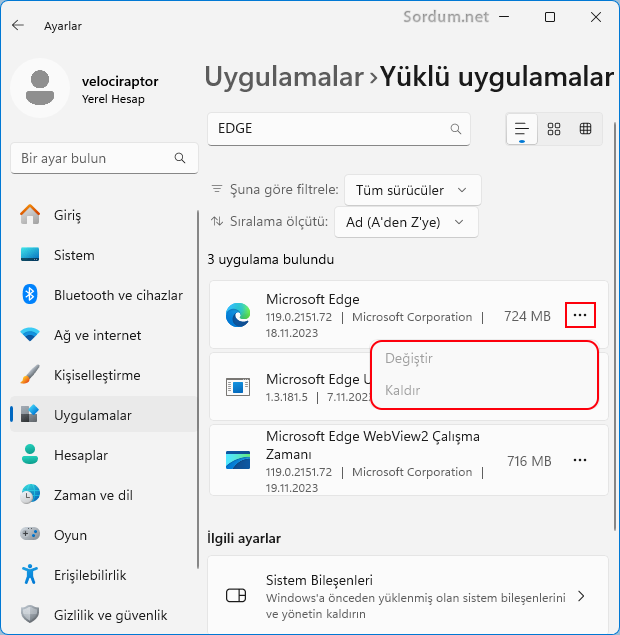The height and width of the screenshot is (635, 620).
Task: Close the Ayarlar window
Action: pos(596,17)
